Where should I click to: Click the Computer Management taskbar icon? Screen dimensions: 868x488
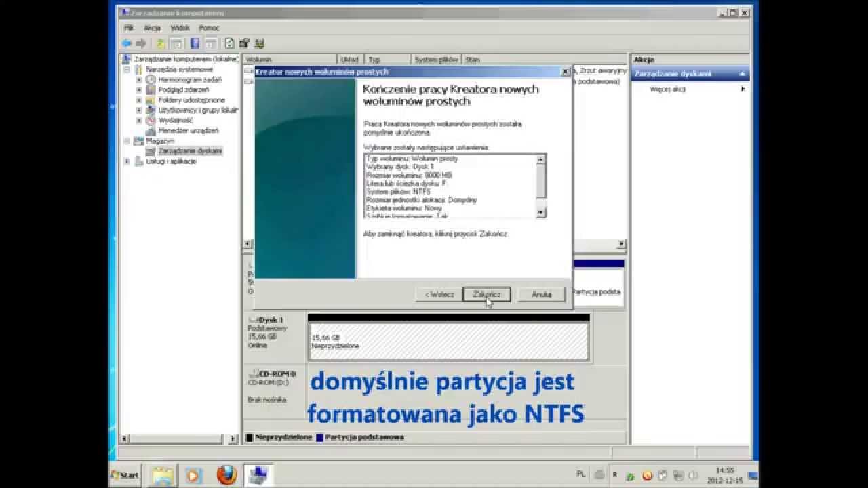click(259, 475)
